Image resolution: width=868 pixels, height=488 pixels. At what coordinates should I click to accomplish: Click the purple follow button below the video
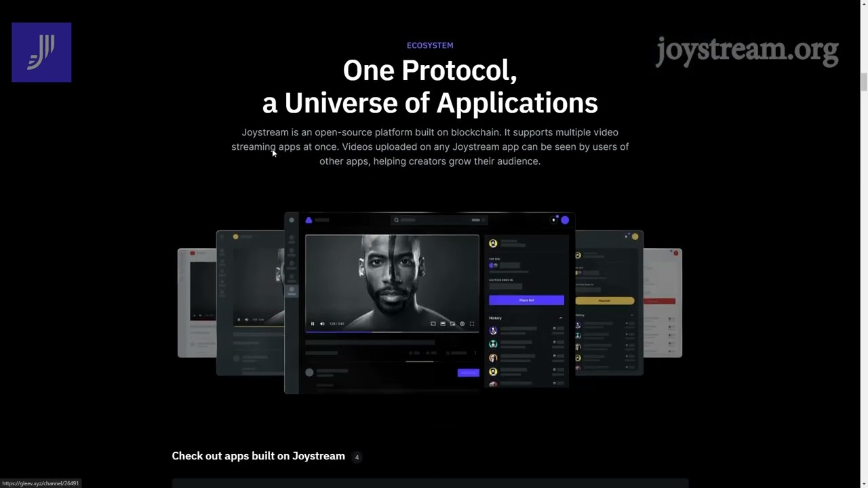(469, 373)
